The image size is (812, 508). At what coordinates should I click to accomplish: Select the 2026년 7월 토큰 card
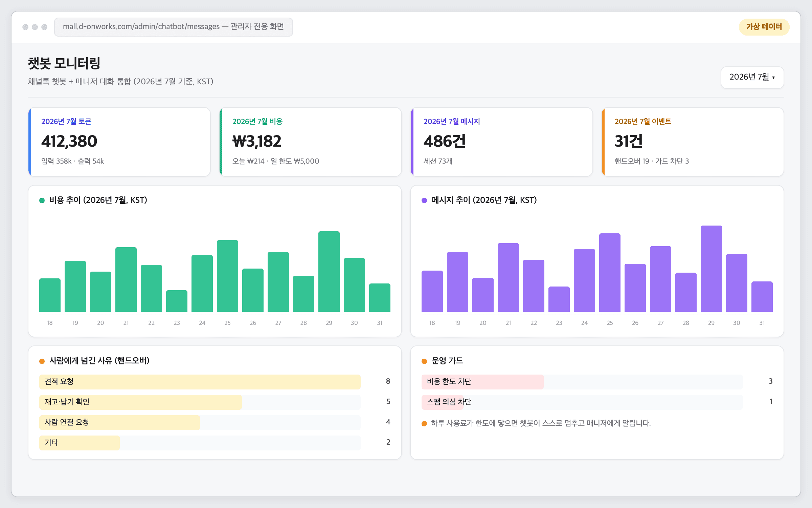point(119,142)
